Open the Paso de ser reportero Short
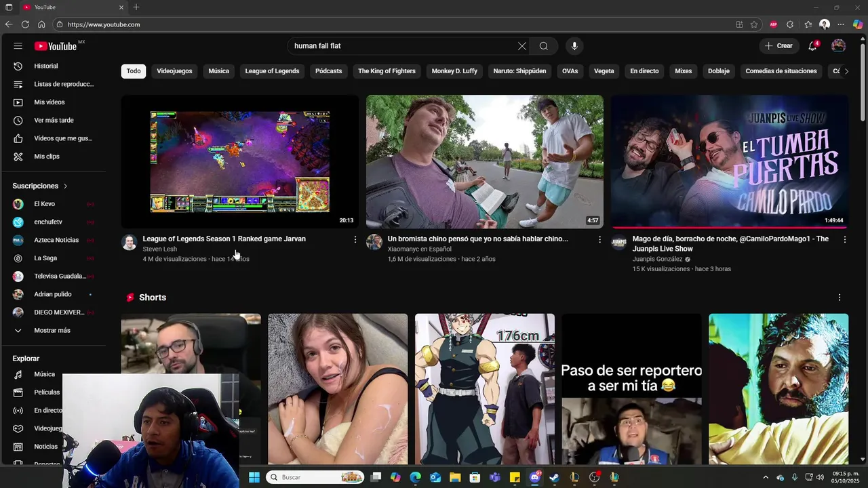The width and height of the screenshot is (868, 488). pos(631,389)
